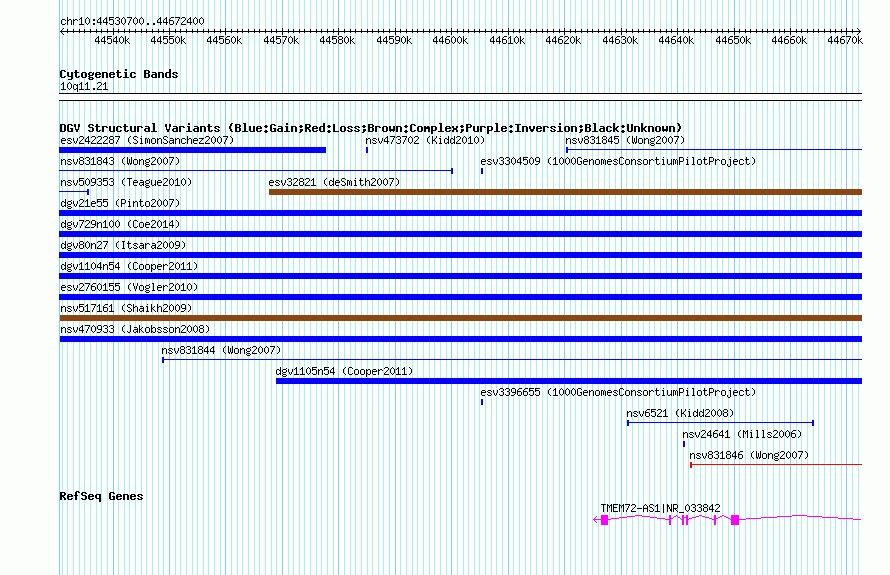The height and width of the screenshot is (575, 890).
Task: Click esv2760155 (Vogler2010) label
Action: (x=129, y=287)
